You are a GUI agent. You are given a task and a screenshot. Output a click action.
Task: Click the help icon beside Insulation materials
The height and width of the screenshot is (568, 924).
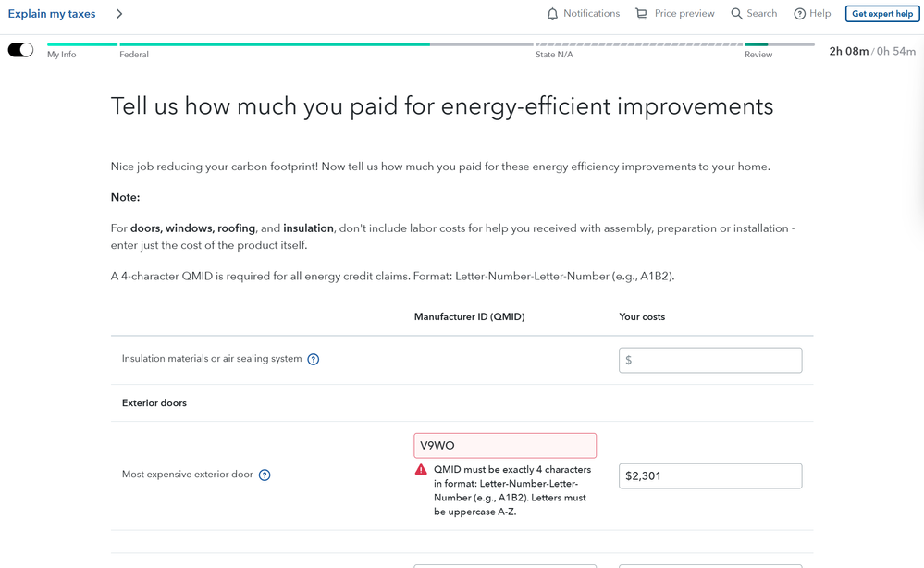click(314, 360)
